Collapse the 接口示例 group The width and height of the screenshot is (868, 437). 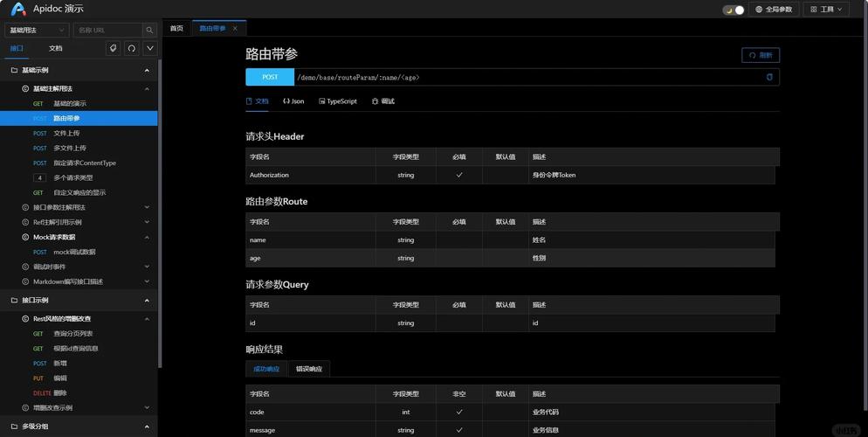tap(147, 300)
